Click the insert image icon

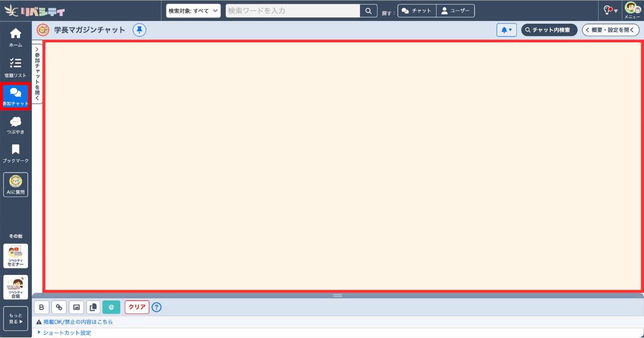[x=76, y=307]
